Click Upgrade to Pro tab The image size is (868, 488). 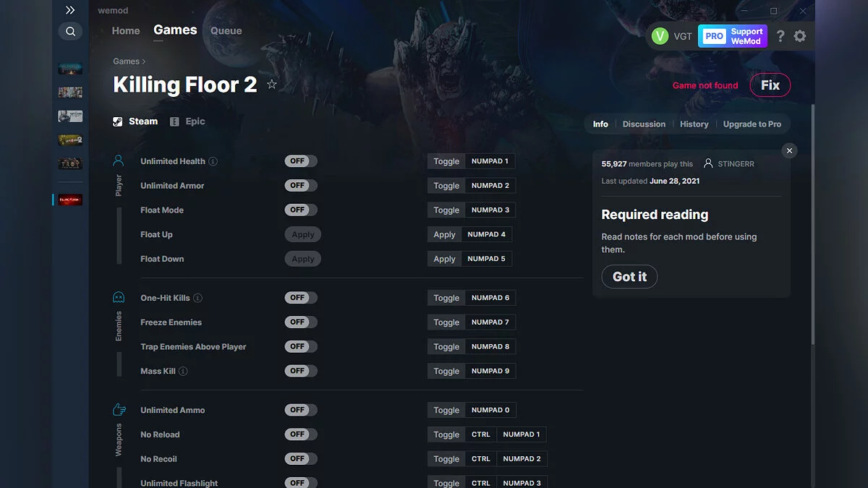click(752, 124)
